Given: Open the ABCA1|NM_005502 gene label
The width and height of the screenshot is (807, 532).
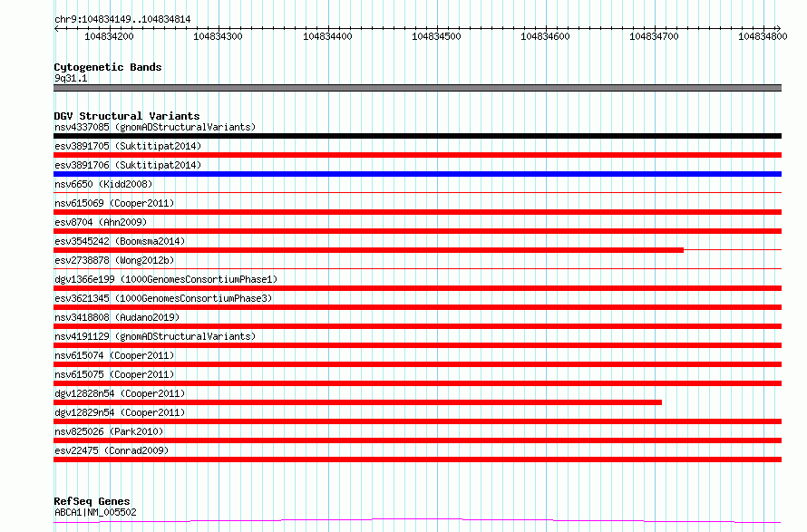Looking at the screenshot, I should tap(95, 512).
